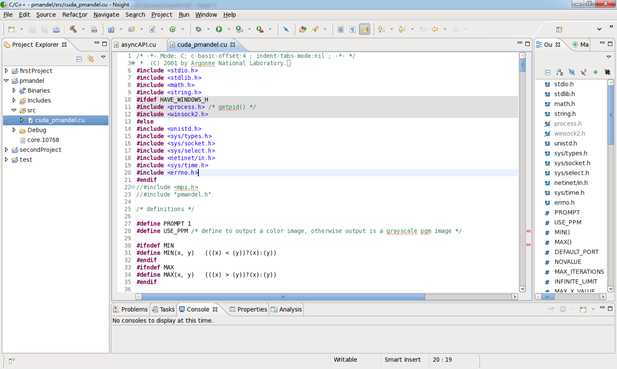Open the Properties tab
The height and width of the screenshot is (369, 617).
(x=248, y=309)
